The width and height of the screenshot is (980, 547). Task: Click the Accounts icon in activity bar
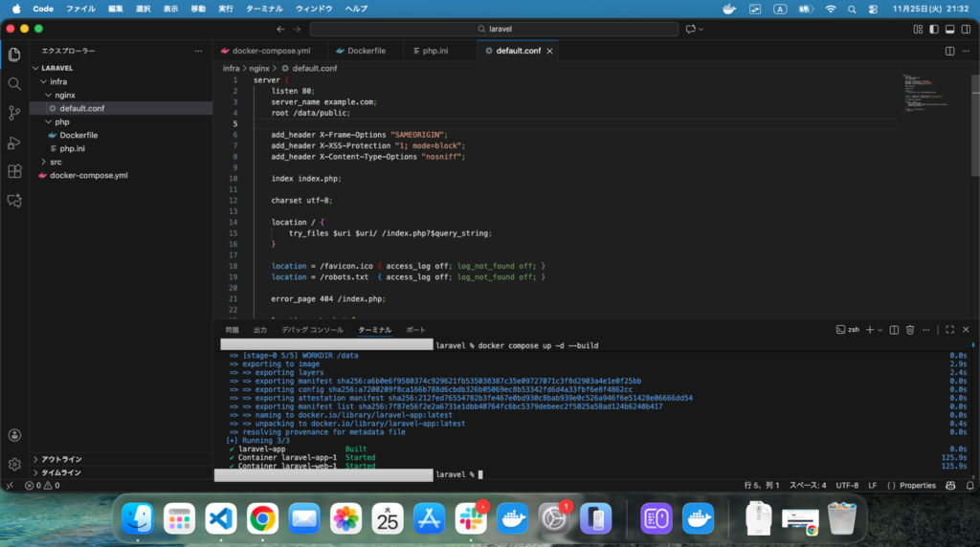coord(14,435)
